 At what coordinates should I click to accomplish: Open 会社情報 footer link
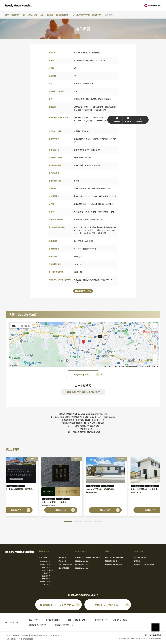pos(26,635)
